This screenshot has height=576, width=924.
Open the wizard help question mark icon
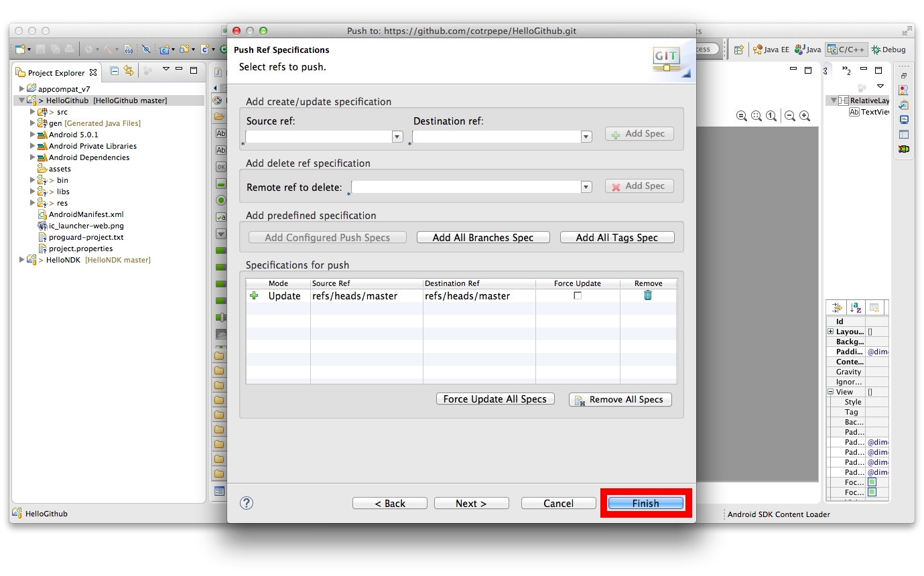pos(247,503)
